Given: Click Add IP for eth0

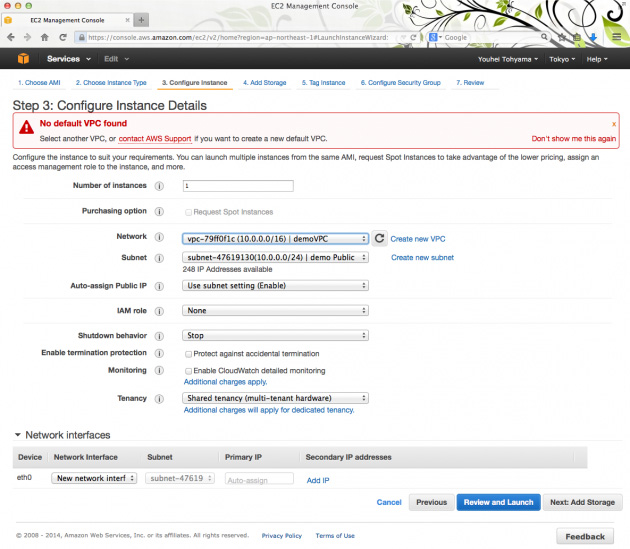Looking at the screenshot, I should [318, 480].
